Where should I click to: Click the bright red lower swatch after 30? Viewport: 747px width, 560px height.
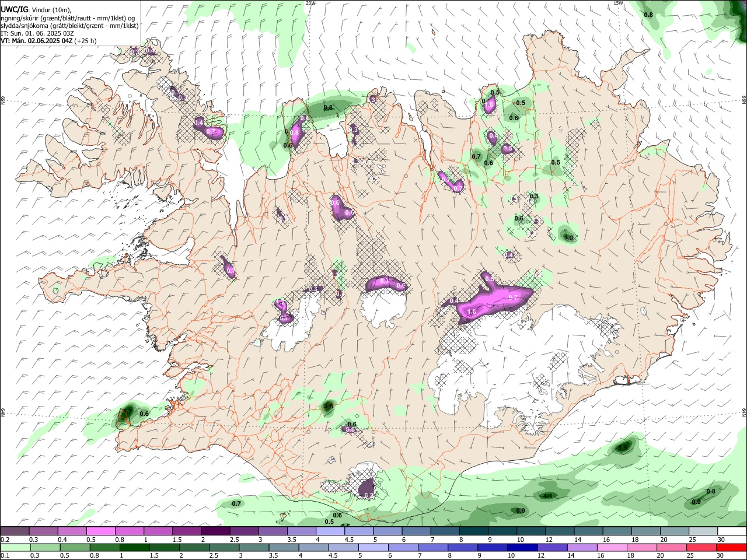pyautogui.click(x=730, y=547)
